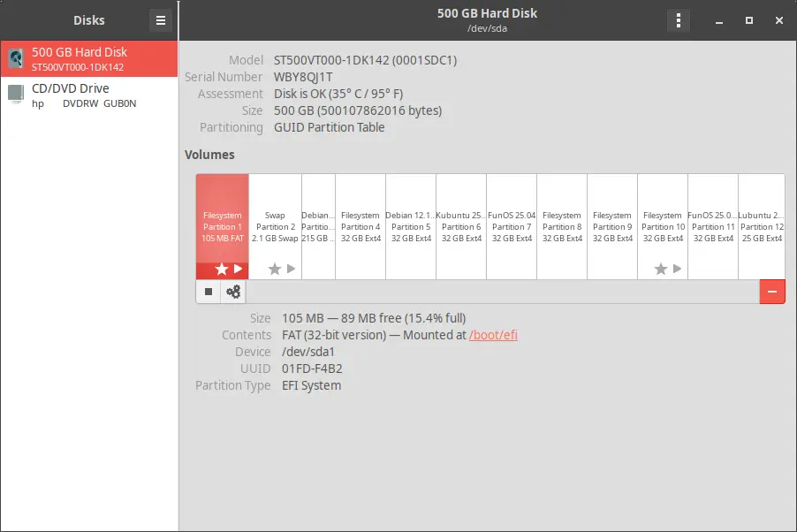
Task: Minimize the Disks window
Action: click(x=718, y=21)
